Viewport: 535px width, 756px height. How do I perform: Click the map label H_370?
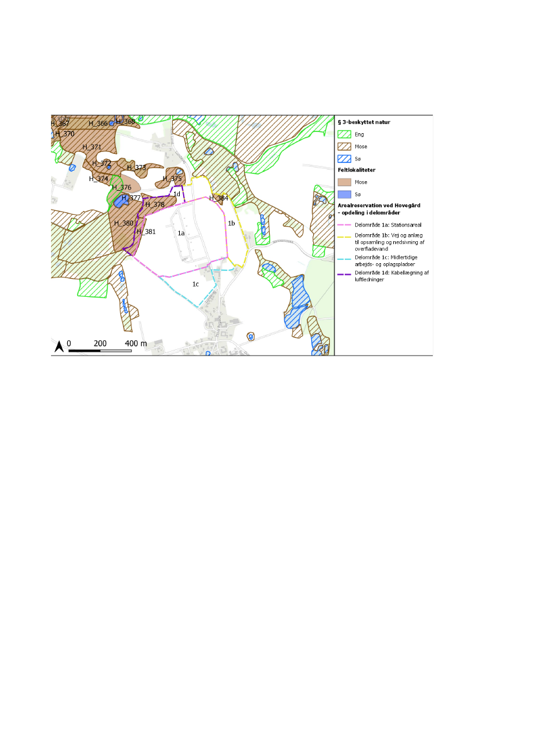point(65,134)
